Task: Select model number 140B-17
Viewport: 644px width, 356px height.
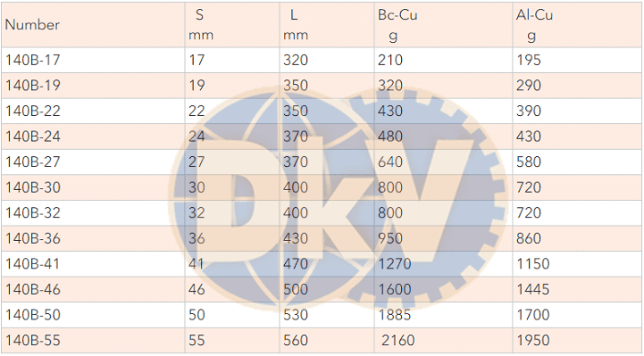Action: point(32,61)
